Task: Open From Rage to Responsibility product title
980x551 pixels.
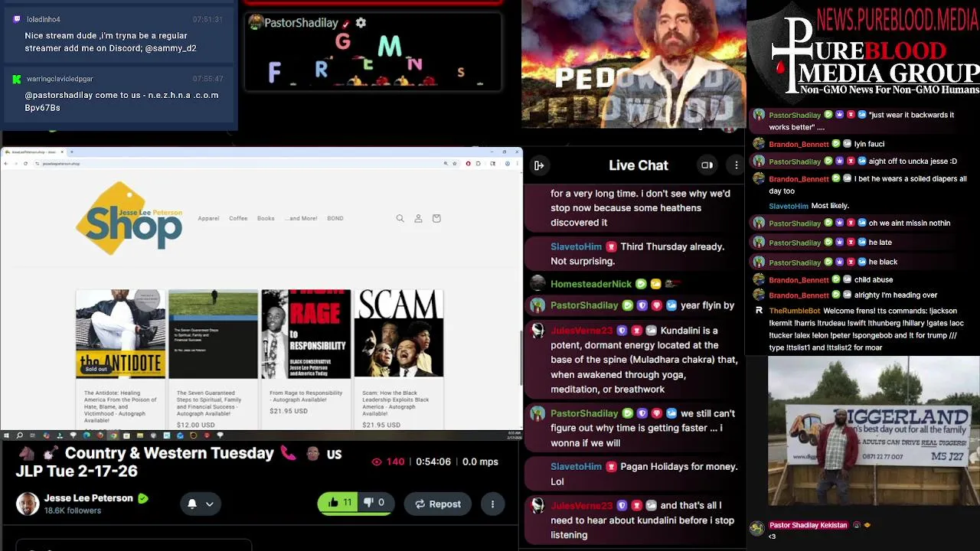Action: point(305,396)
